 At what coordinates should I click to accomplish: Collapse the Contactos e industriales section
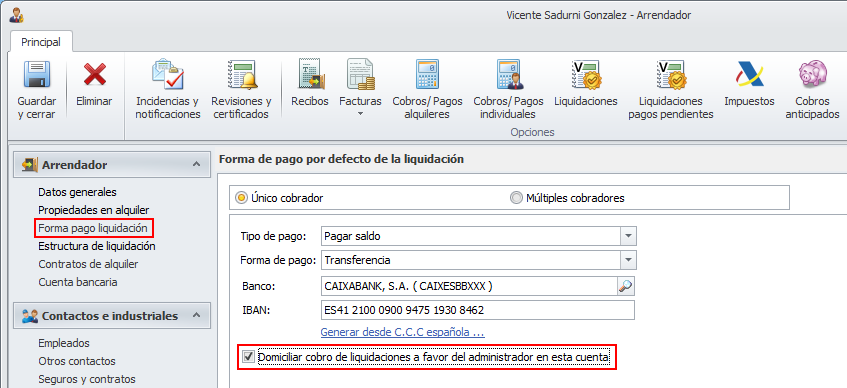click(x=197, y=315)
